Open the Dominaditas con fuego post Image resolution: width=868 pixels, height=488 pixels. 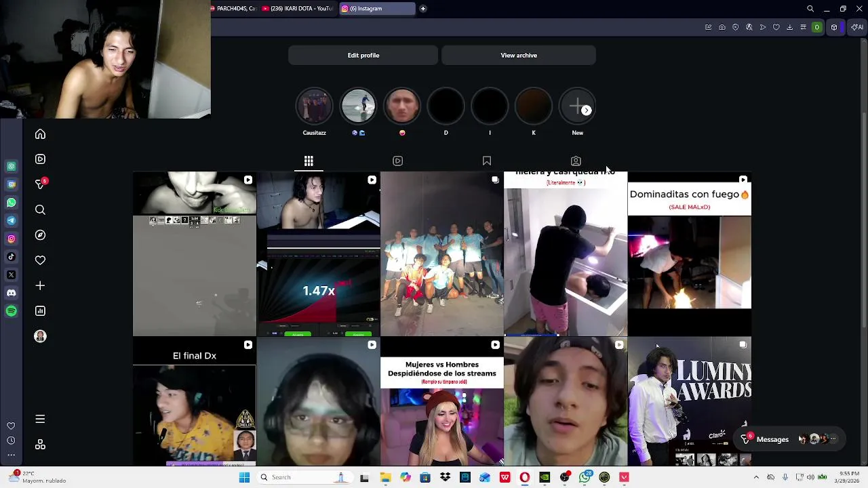point(690,254)
